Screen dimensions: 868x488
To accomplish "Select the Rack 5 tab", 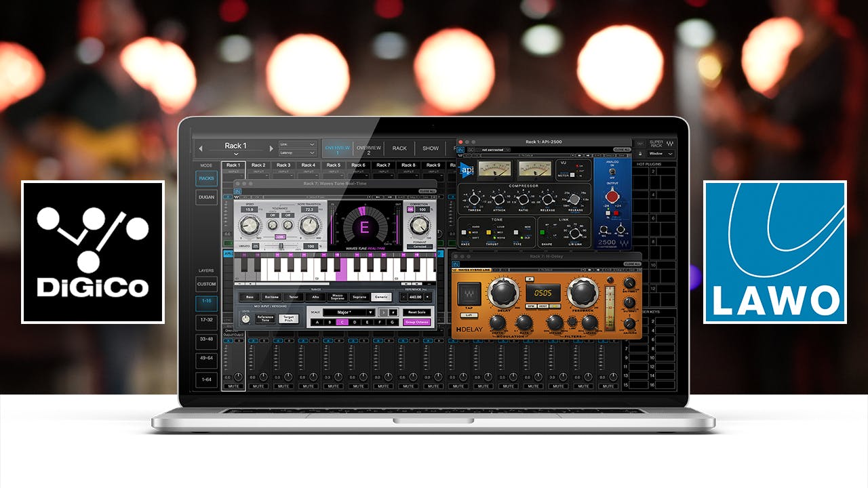I will pyautogui.click(x=333, y=164).
